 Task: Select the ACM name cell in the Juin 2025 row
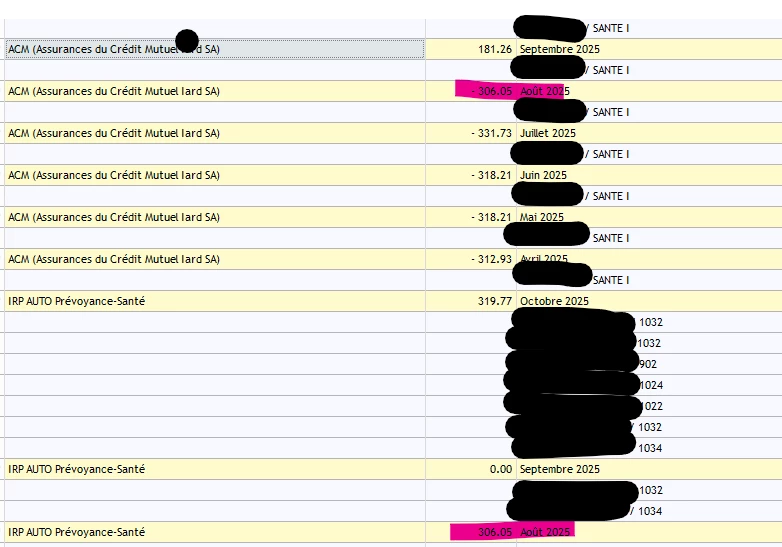pyautogui.click(x=214, y=175)
